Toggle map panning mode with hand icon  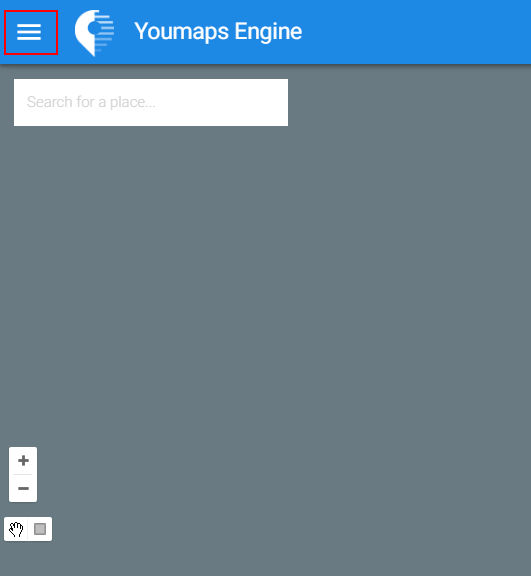tap(16, 529)
